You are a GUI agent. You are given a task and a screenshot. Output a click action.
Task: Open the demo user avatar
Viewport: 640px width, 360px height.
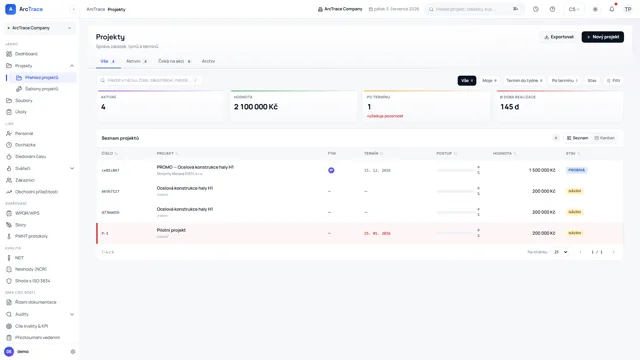[9, 351]
